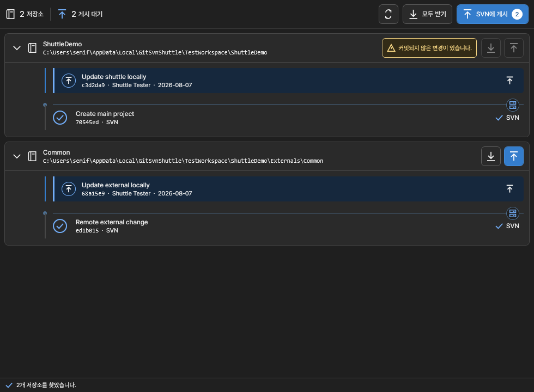This screenshot has width=534, height=392.
Task: Click the ShuttleDemo repository name
Action: [62, 44]
